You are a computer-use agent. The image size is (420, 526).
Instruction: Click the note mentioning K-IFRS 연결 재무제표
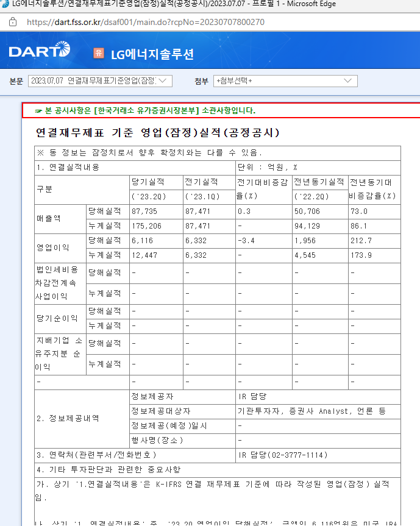[x=212, y=491]
